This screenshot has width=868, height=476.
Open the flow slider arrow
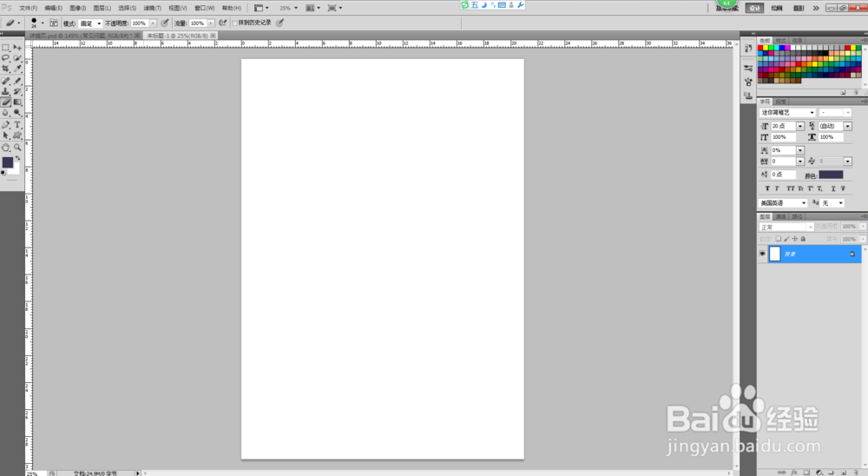pyautogui.click(x=211, y=23)
